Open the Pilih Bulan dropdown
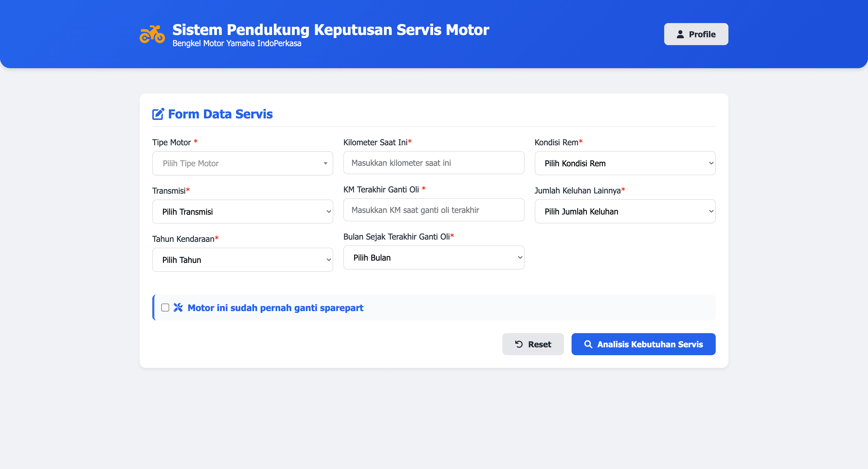Screen dimensions: 868x469 coord(434,258)
